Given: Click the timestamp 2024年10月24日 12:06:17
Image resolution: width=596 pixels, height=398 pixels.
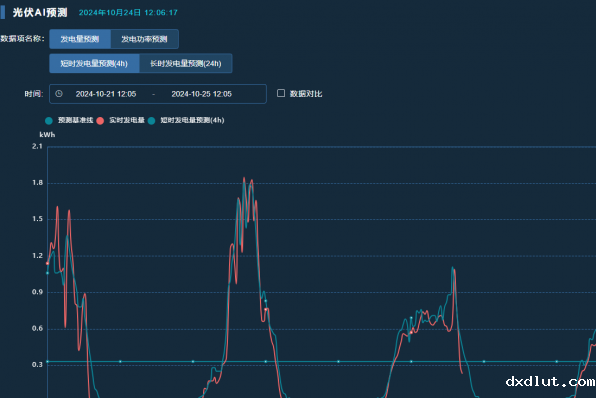Looking at the screenshot, I should (x=128, y=13).
